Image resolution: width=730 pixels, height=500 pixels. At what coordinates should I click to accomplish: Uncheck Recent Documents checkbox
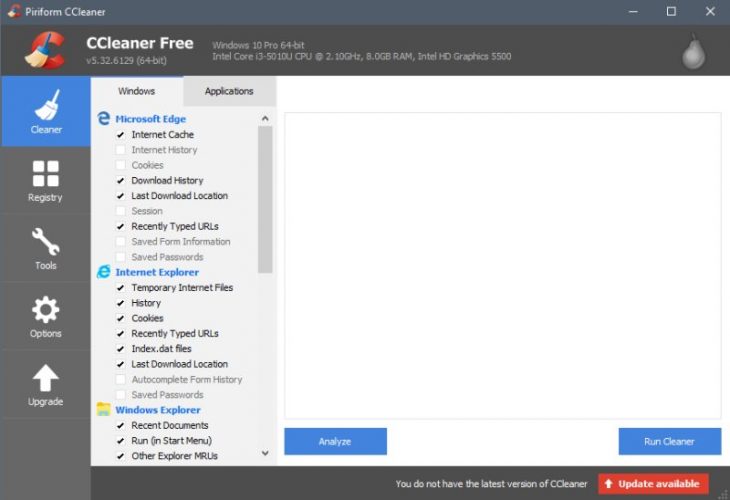(x=121, y=426)
